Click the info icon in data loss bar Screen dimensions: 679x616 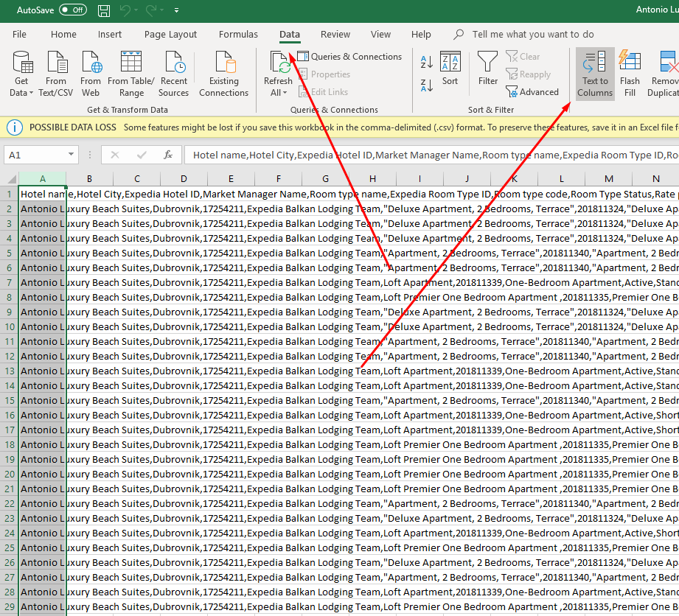pyautogui.click(x=15, y=127)
